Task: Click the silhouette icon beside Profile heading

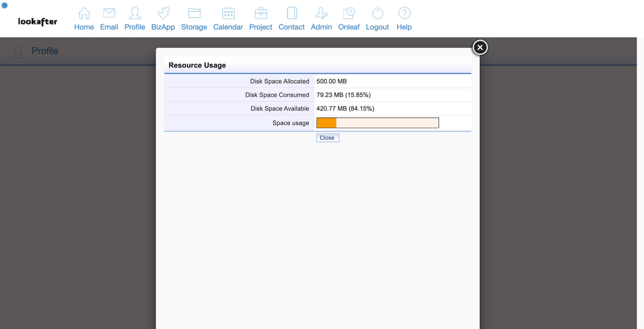Action: tap(18, 52)
